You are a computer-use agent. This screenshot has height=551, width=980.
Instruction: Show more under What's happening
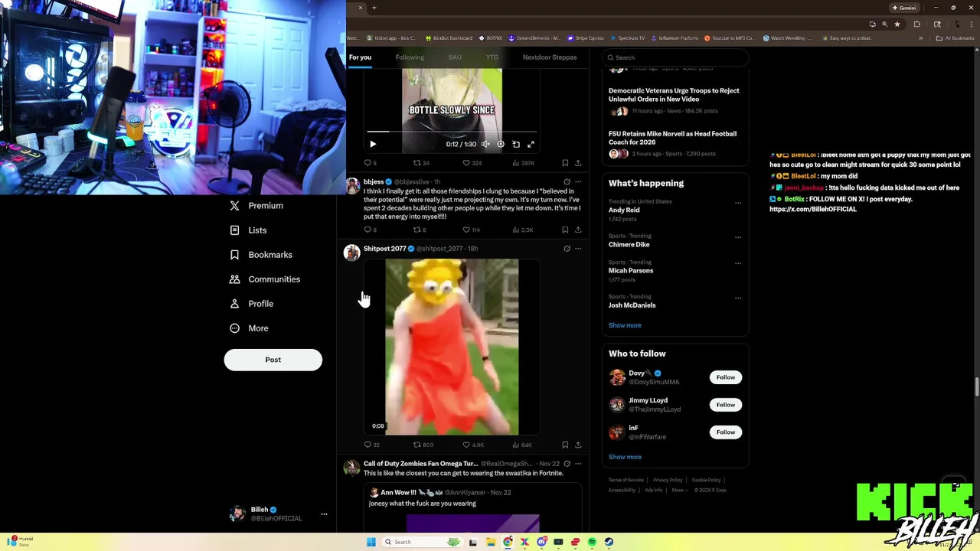[x=625, y=325]
